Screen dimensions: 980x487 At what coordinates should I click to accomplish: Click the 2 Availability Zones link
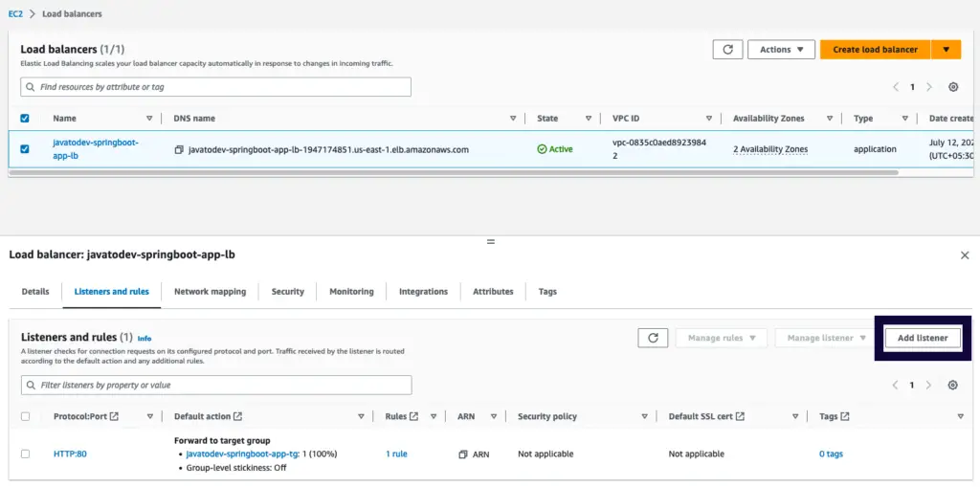tap(770, 149)
